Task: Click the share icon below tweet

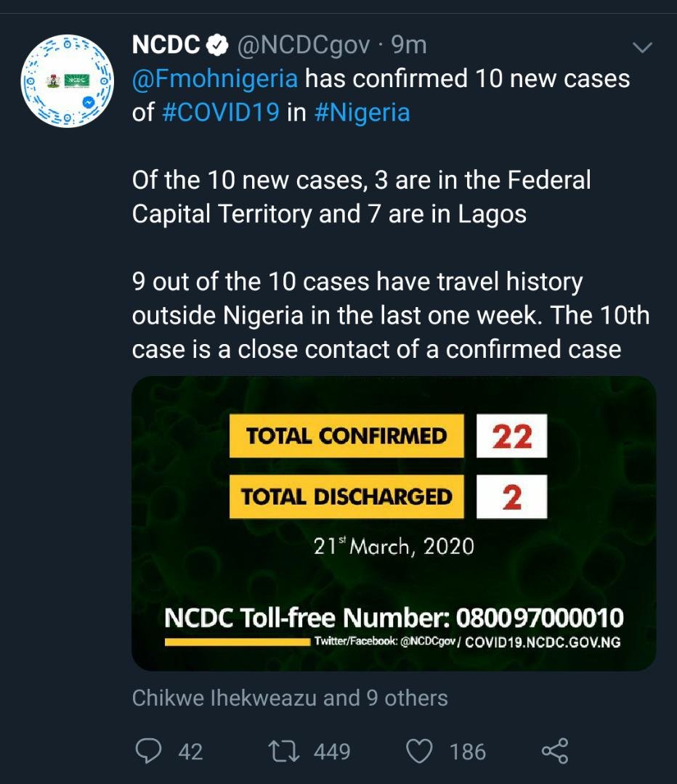Action: (x=555, y=751)
